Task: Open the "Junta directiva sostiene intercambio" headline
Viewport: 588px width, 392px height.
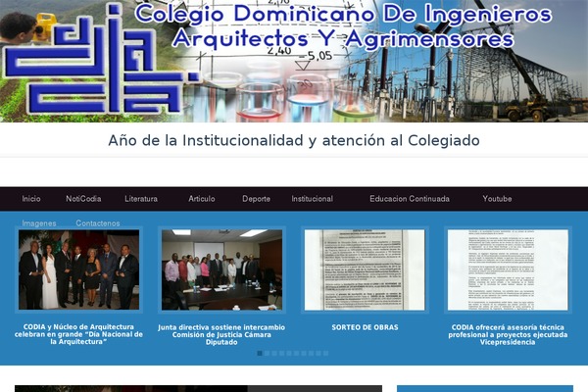Action: pos(221,334)
